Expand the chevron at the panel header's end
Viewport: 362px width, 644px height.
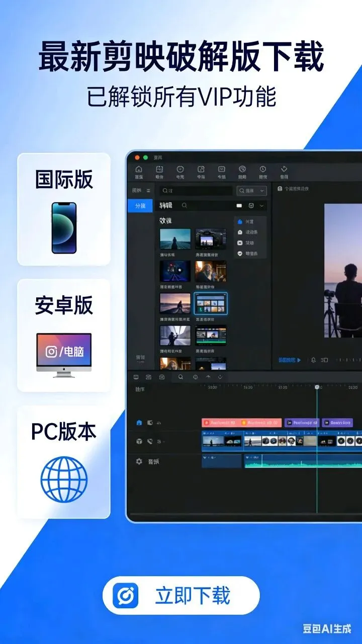(x=262, y=206)
